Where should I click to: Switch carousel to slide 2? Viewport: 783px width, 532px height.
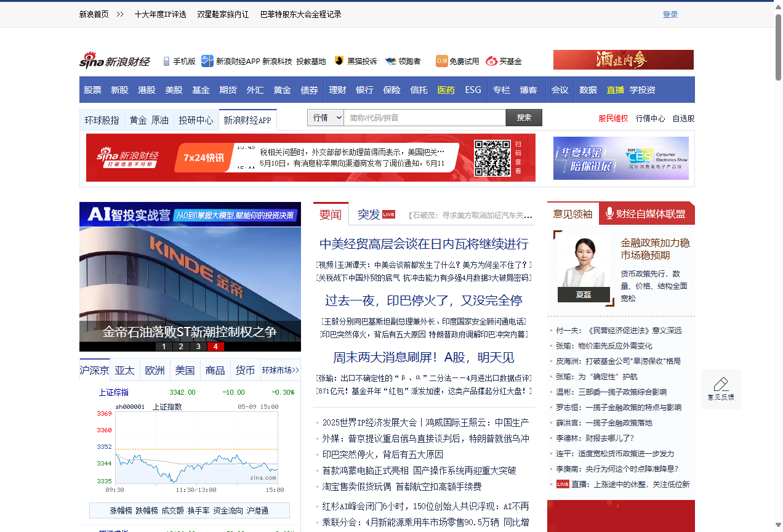coord(181,347)
